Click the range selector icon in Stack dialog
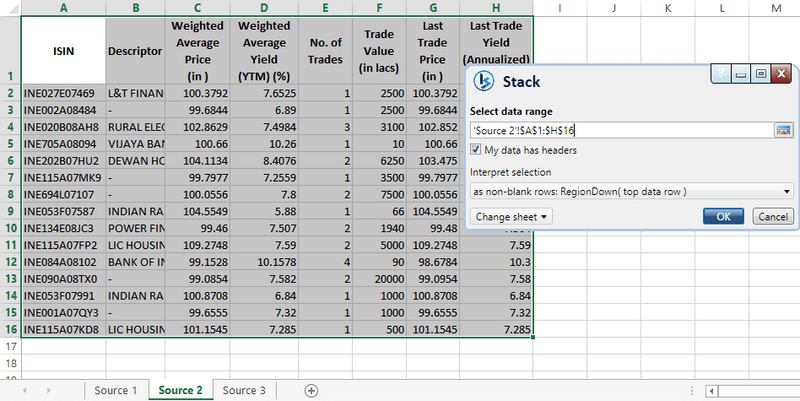The image size is (800, 401). coord(783,130)
